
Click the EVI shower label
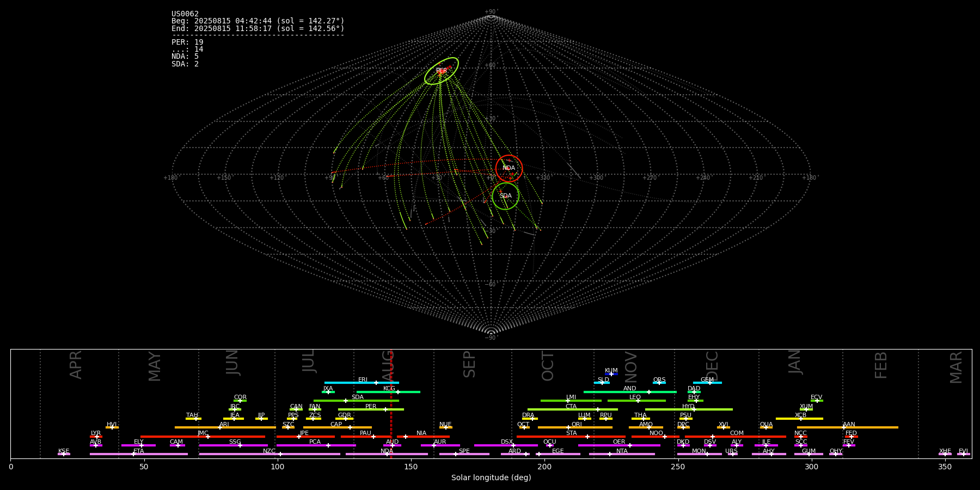tap(963, 451)
